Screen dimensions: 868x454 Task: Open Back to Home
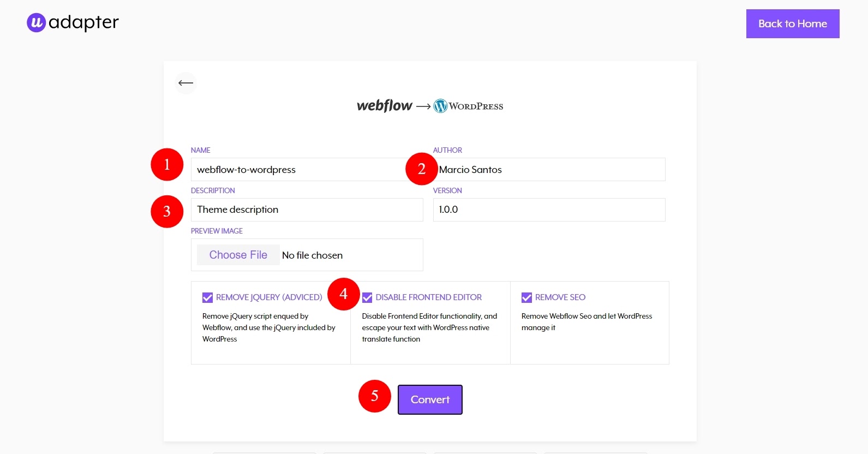pos(793,23)
